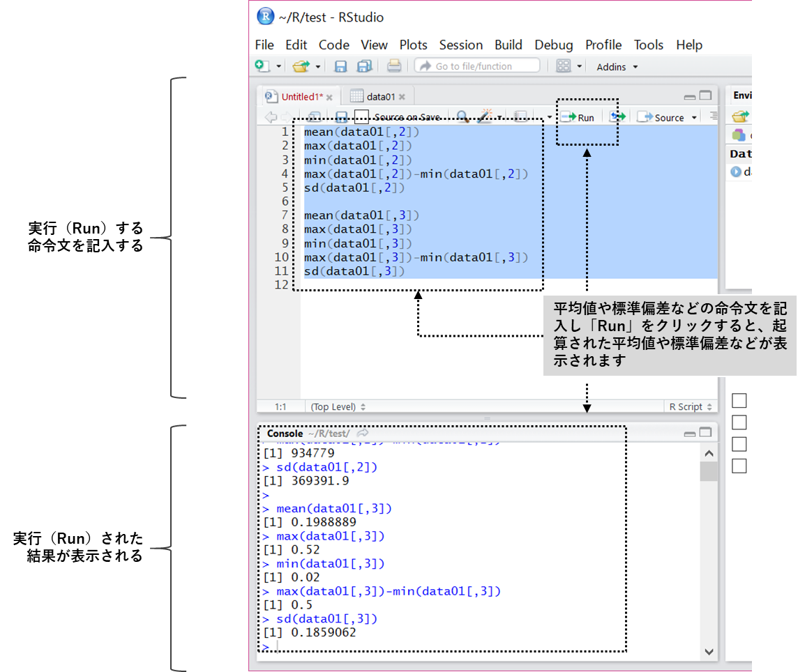Switch to the data01 tab
Screen dimensions: 798x672
click(381, 97)
